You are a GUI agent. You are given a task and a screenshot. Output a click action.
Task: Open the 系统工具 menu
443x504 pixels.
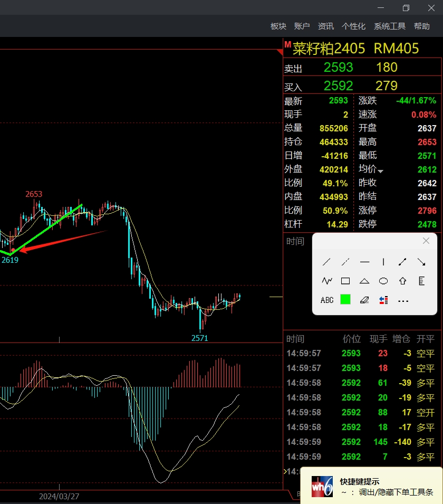390,26
